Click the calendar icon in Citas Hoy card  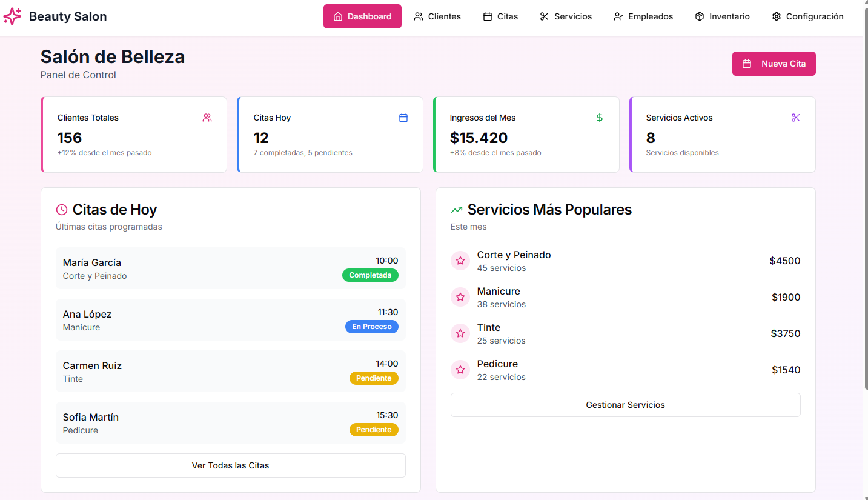(x=403, y=118)
